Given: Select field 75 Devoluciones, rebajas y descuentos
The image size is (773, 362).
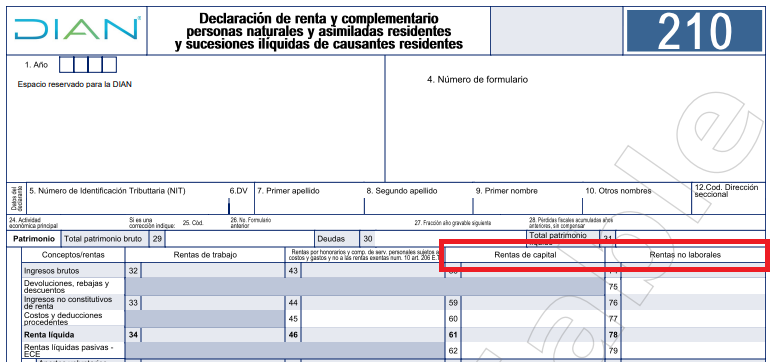Looking at the screenshot, I should (x=693, y=287).
